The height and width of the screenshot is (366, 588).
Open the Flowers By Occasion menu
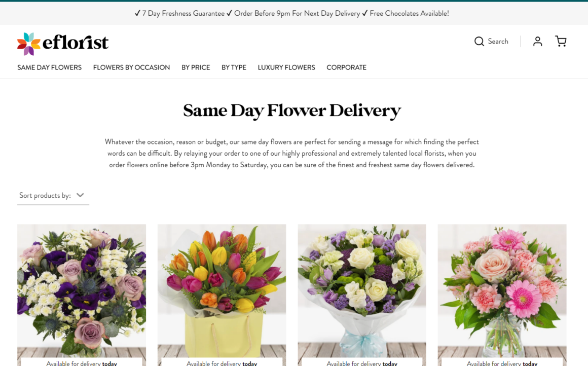[x=131, y=67]
